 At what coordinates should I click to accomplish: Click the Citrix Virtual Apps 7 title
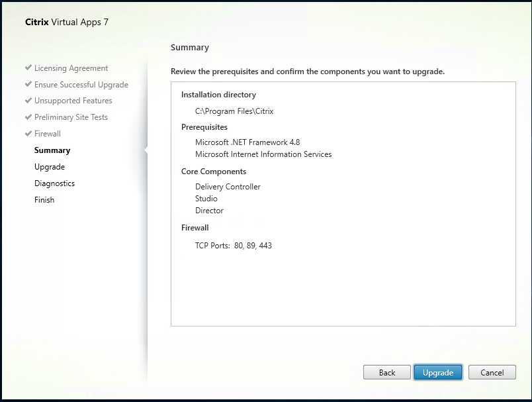coord(67,22)
